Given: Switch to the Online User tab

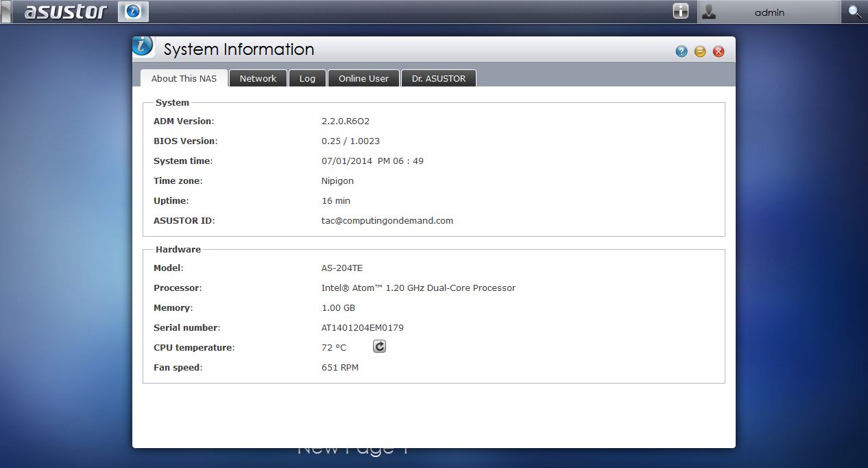Looking at the screenshot, I should pyautogui.click(x=363, y=78).
